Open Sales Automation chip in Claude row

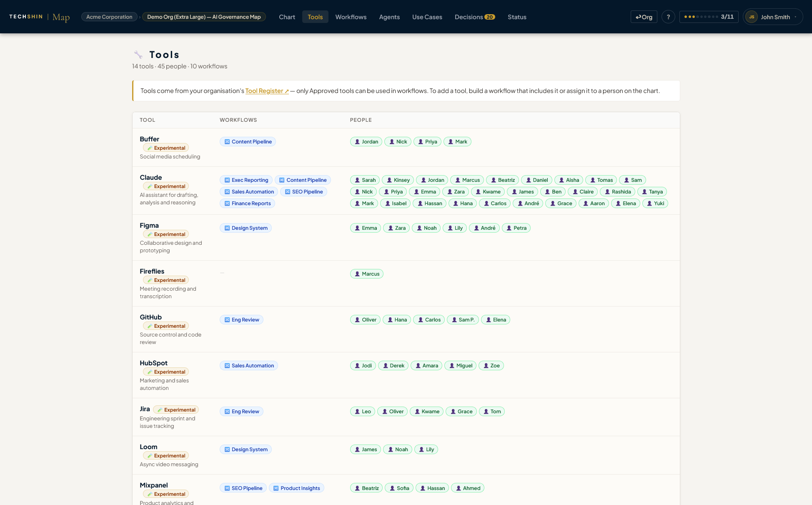coord(249,192)
